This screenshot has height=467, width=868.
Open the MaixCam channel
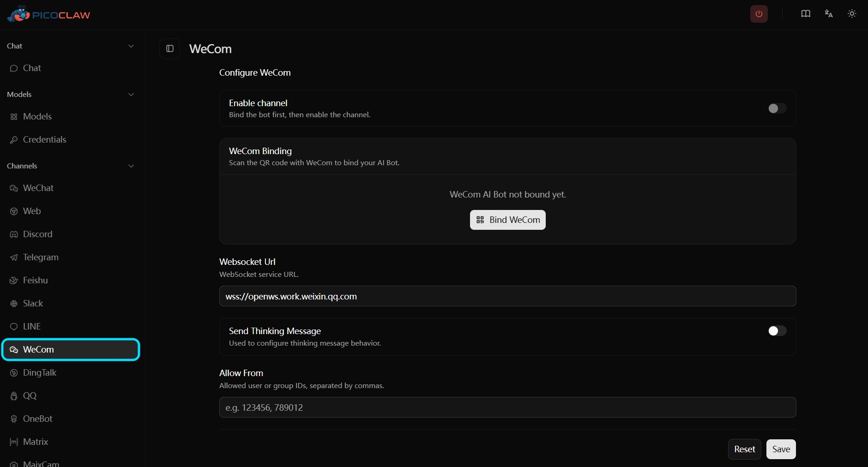71,463
